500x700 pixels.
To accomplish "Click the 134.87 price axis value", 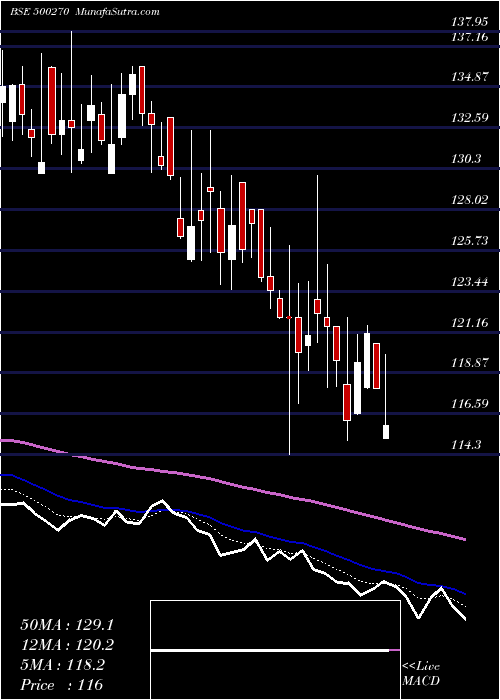I will [469, 77].
